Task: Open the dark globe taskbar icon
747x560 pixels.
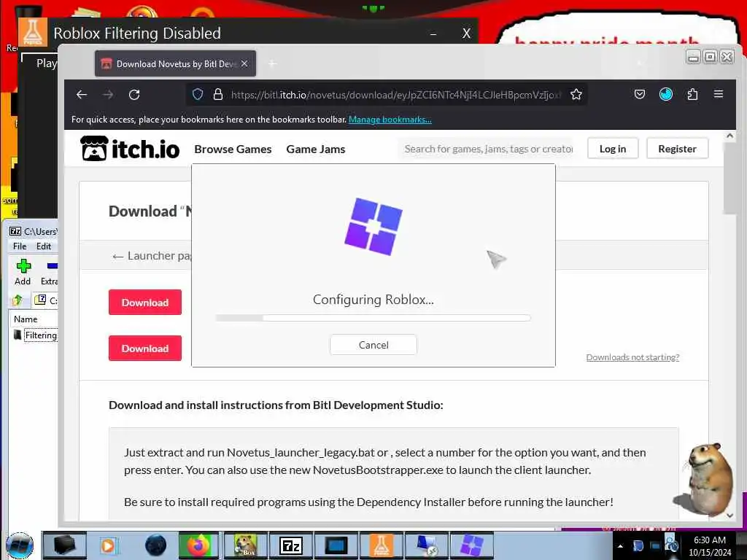Action: [156, 545]
